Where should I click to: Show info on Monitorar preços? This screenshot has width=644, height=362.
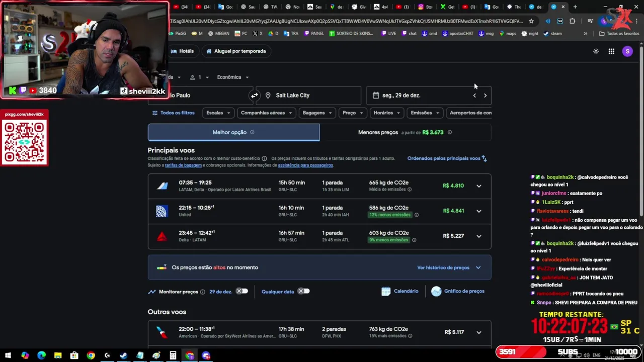pos(202,292)
